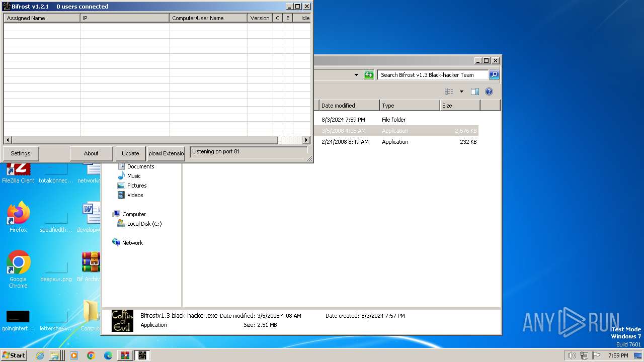Click the About button in Bifrost
The height and width of the screenshot is (362, 644).
click(91, 153)
